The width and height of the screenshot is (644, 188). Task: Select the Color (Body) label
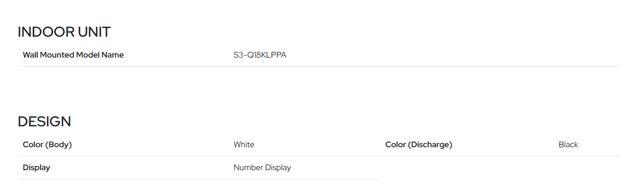tap(47, 145)
